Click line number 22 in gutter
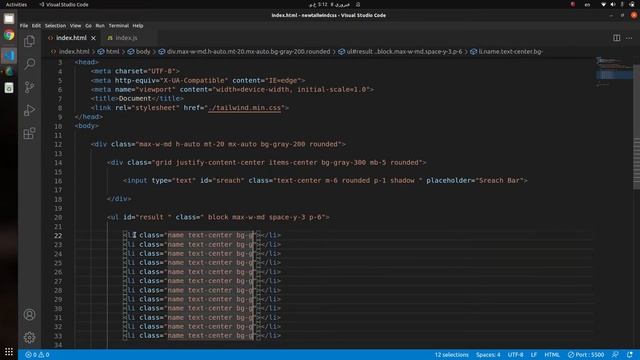This screenshot has height=360, width=640. [58, 236]
